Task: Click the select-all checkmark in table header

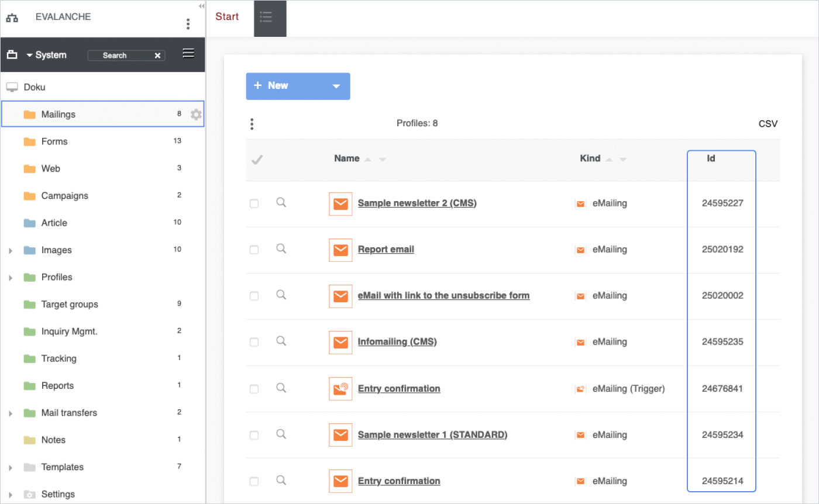Action: (256, 159)
